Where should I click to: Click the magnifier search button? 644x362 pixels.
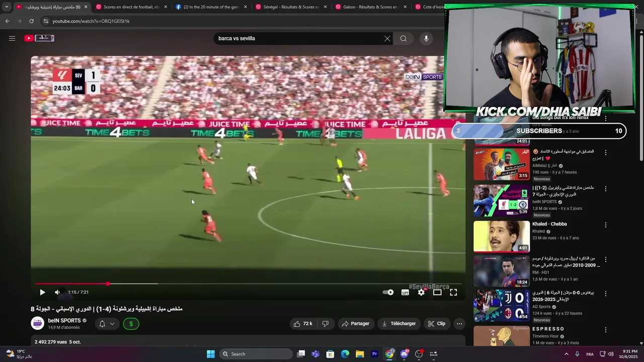404,39
